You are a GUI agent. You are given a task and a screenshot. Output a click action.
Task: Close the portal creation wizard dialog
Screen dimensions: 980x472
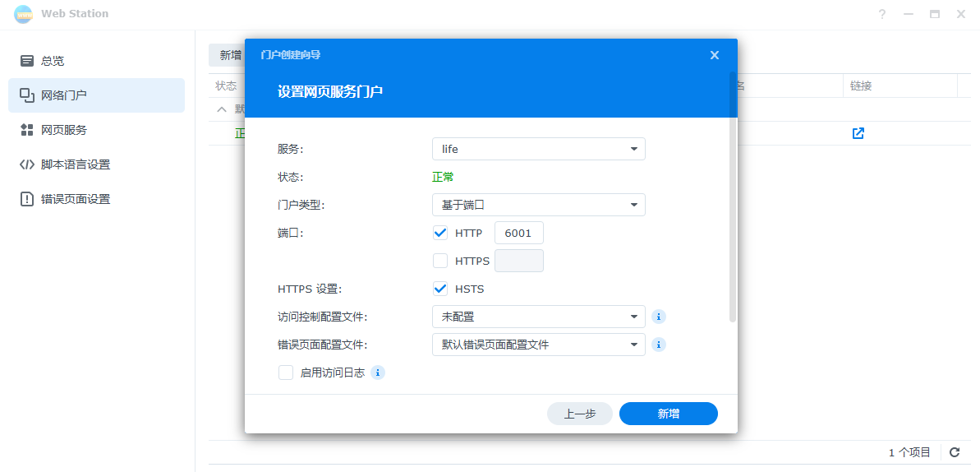click(x=714, y=55)
